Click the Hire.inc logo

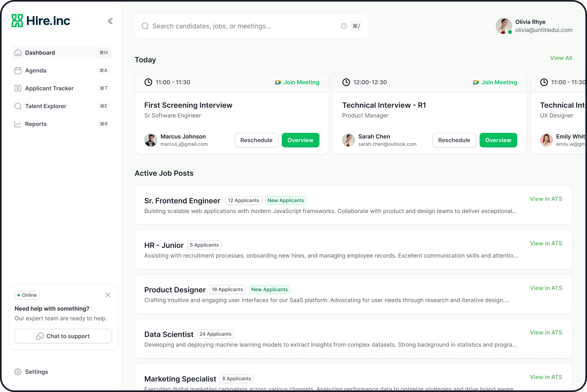tap(41, 21)
